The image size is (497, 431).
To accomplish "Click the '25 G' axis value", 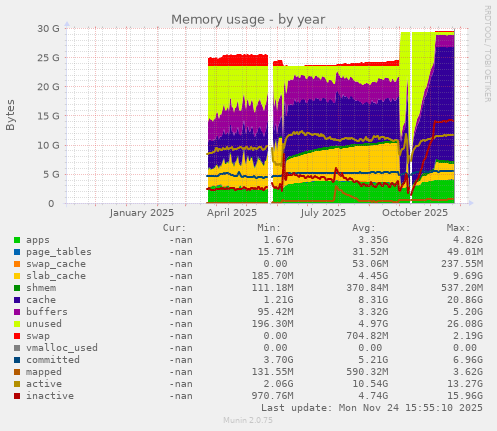I will (x=48, y=58).
